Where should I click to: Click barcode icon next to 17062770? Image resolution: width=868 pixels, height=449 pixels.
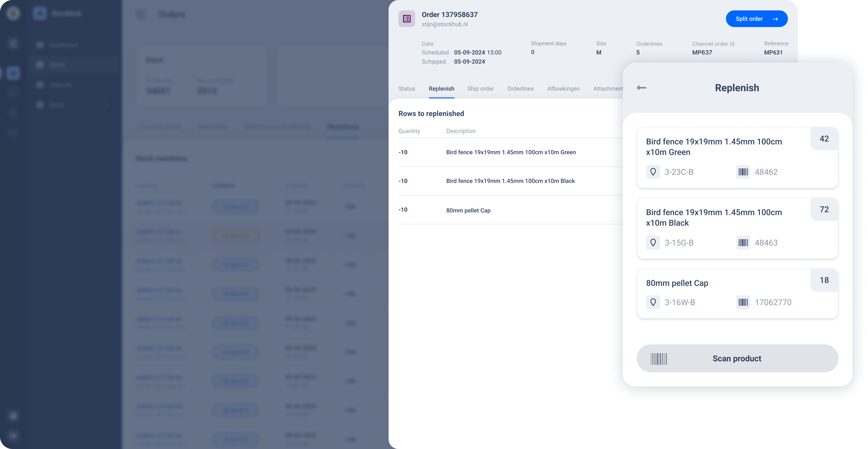coord(743,302)
